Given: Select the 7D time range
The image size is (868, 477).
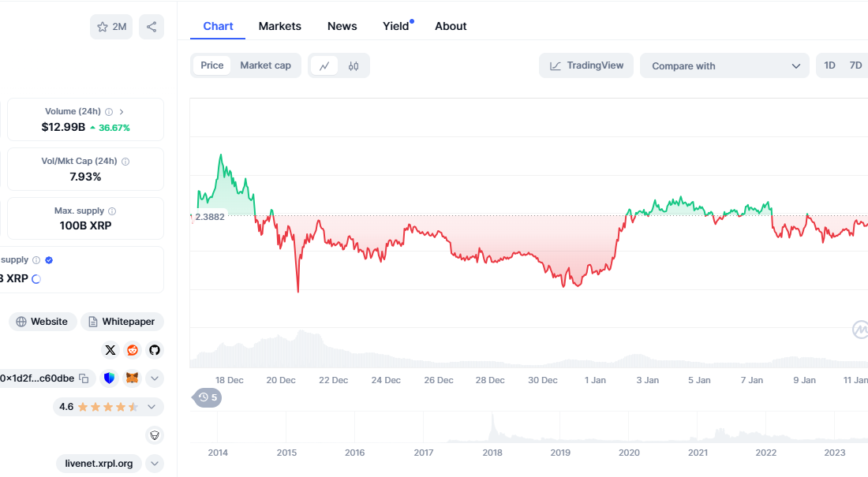Looking at the screenshot, I should [856, 65].
